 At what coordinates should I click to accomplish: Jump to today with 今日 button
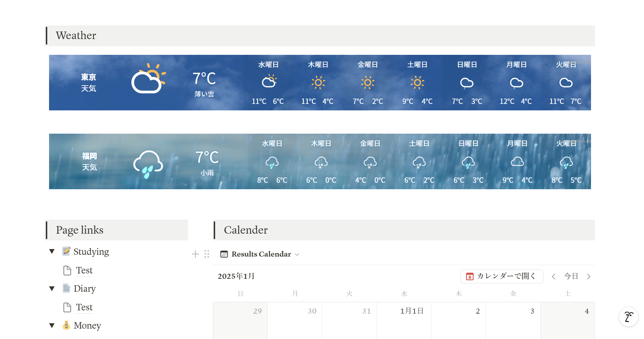[x=571, y=276]
